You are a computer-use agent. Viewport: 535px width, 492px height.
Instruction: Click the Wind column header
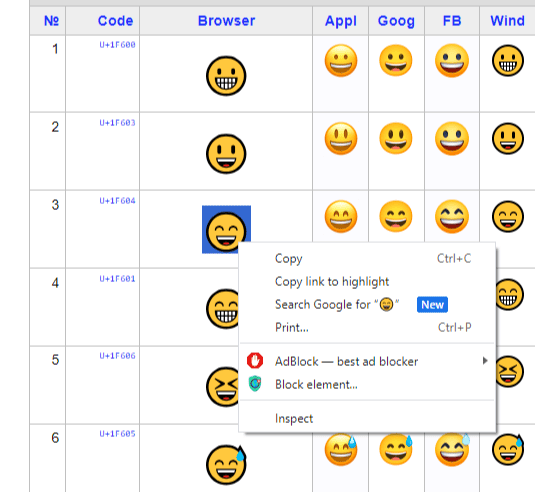pyautogui.click(x=507, y=21)
